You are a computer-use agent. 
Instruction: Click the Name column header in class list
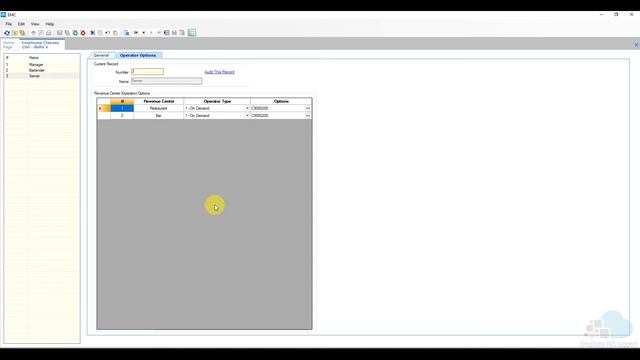(x=34, y=58)
